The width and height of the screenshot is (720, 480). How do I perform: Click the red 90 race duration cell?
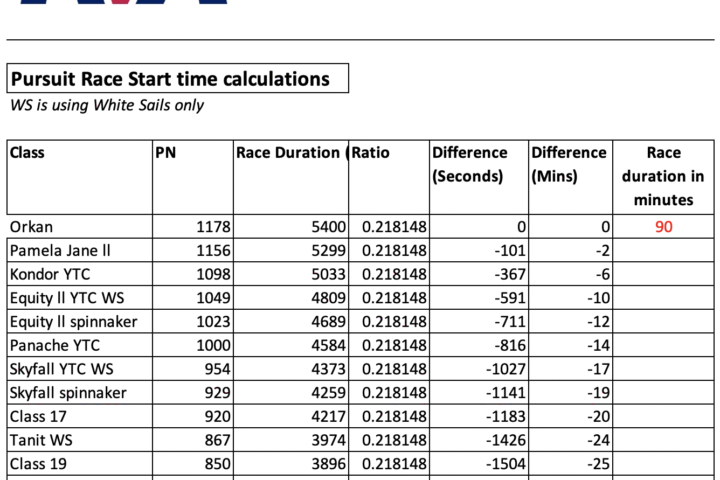point(663,227)
